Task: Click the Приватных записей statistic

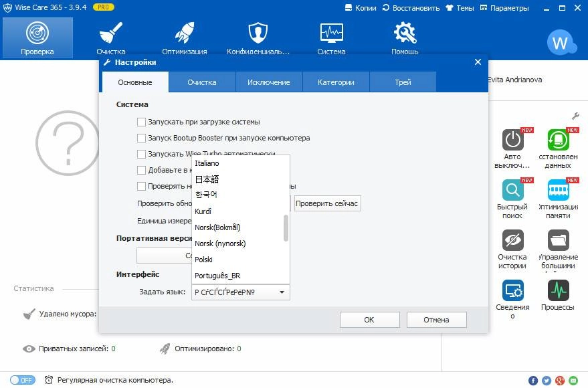Action: click(70, 349)
